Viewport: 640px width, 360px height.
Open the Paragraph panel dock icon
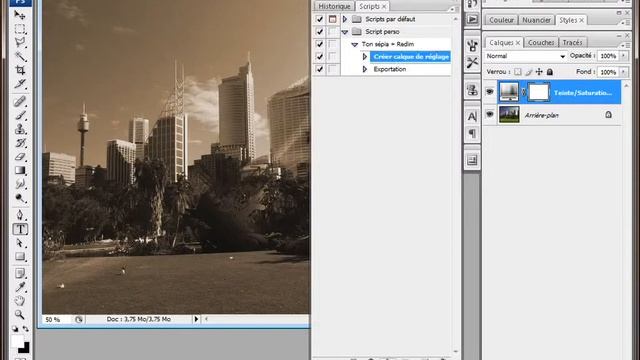[472, 133]
